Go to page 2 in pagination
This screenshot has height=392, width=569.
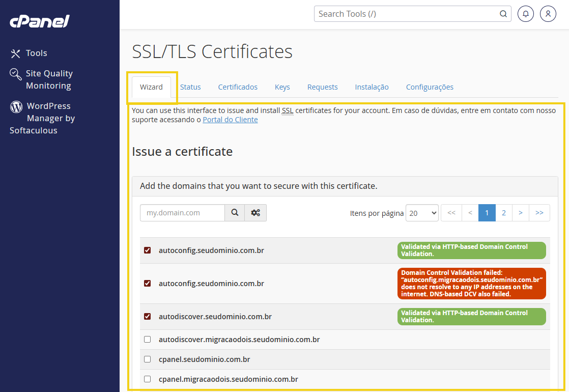point(504,213)
